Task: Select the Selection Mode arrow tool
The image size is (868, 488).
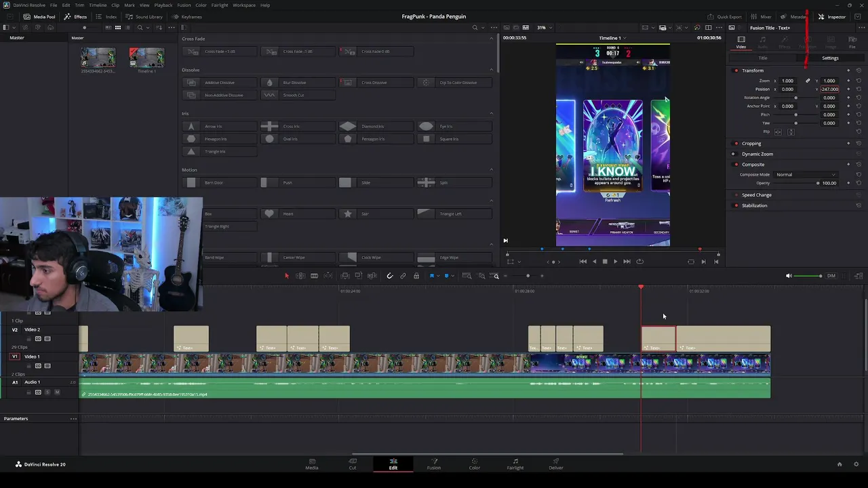Action: tap(286, 276)
